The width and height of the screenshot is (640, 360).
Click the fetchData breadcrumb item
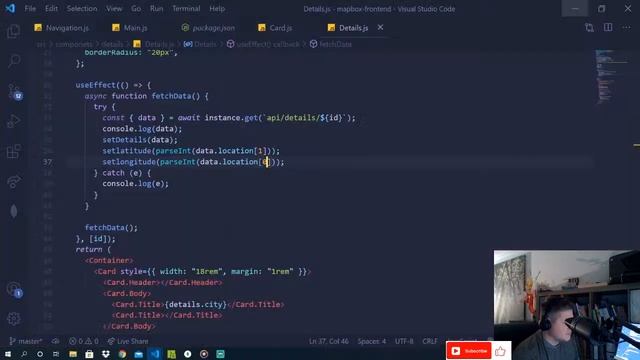pyautogui.click(x=331, y=44)
